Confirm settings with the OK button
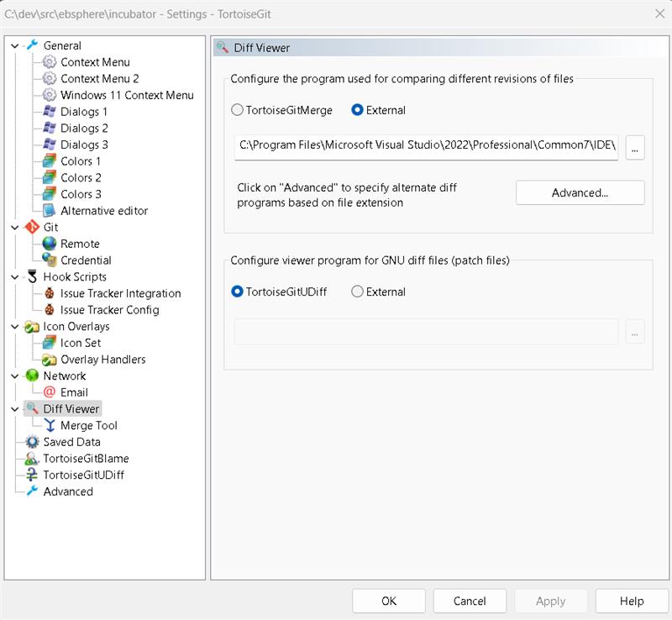This screenshot has width=672, height=620. pos(389,601)
